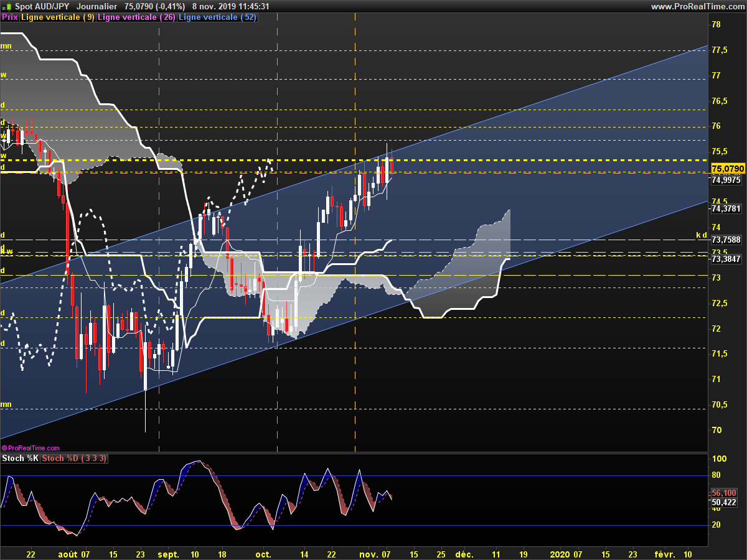The image size is (747, 560).
Task: Click the 70,5 price axis label
Action: (x=719, y=404)
